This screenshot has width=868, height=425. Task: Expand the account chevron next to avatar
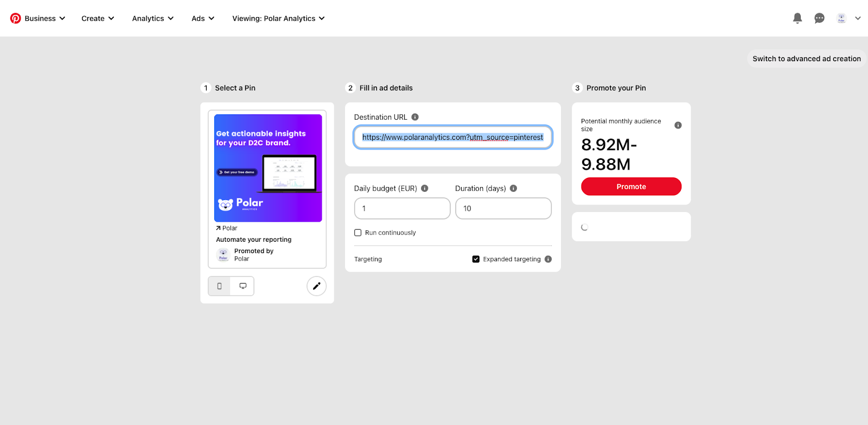point(858,18)
